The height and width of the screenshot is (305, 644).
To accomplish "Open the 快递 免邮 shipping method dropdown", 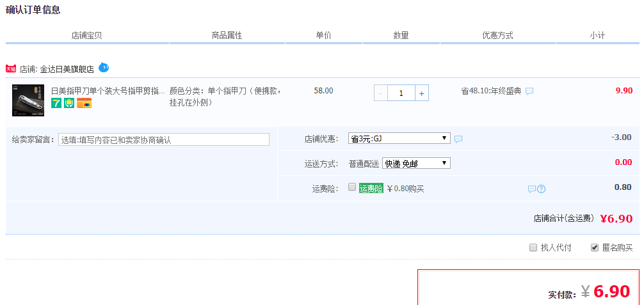I will 416,164.
